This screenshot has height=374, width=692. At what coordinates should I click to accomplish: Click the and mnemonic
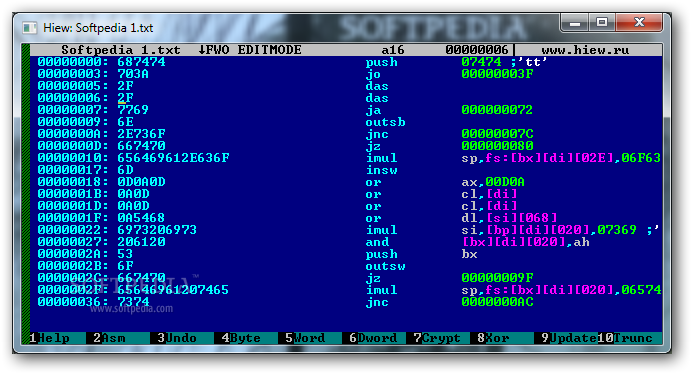pyautogui.click(x=377, y=242)
